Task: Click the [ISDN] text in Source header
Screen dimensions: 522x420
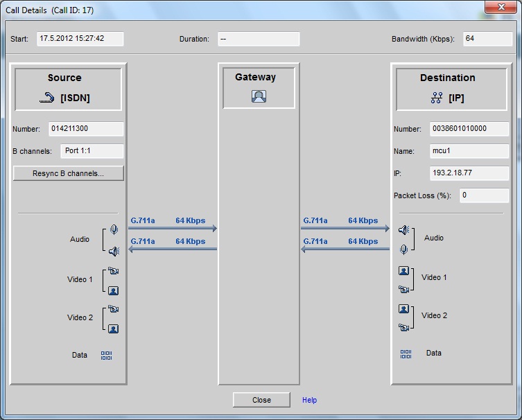Action: pyautogui.click(x=76, y=98)
